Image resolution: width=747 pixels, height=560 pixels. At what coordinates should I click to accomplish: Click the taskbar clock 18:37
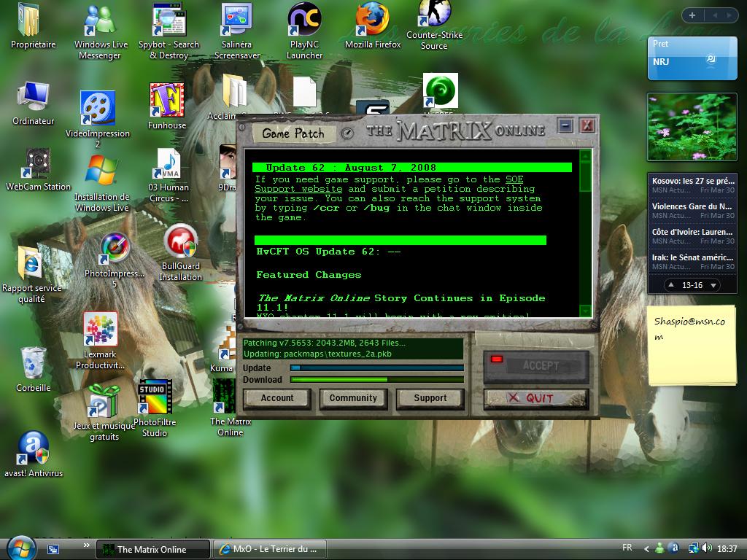pyautogui.click(x=727, y=549)
